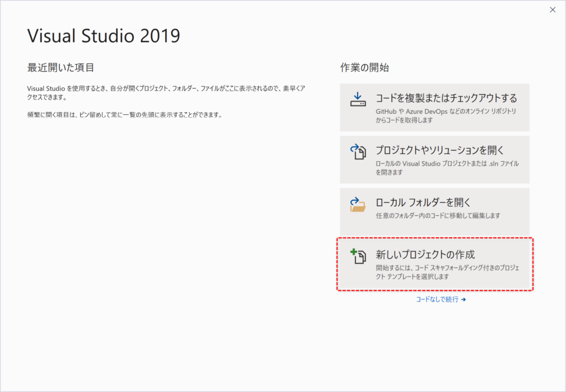Screen dimensions: 566x392
Task: Choose コードを複製またはチェックアウトする option
Action: pos(434,107)
